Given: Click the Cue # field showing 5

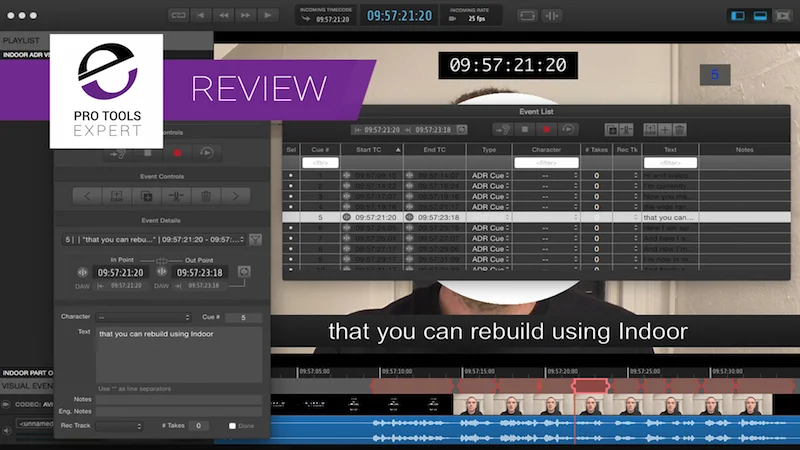Looking at the screenshot, I should [243, 317].
